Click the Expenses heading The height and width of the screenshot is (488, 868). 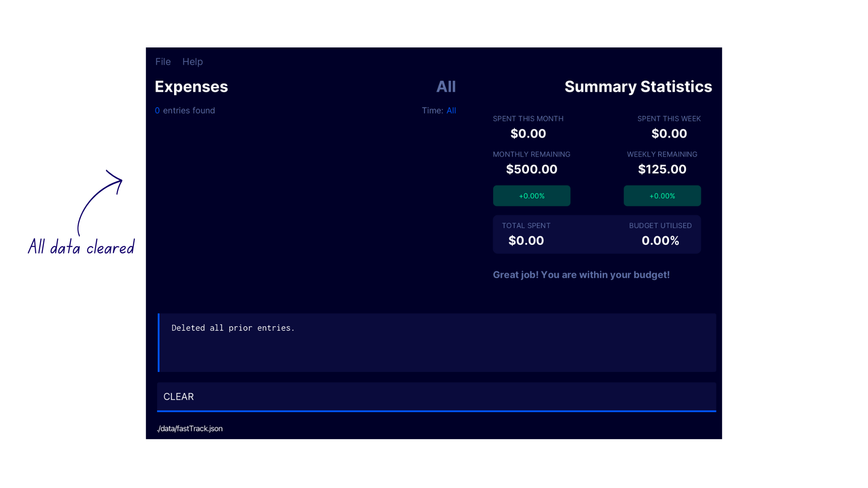pyautogui.click(x=191, y=87)
